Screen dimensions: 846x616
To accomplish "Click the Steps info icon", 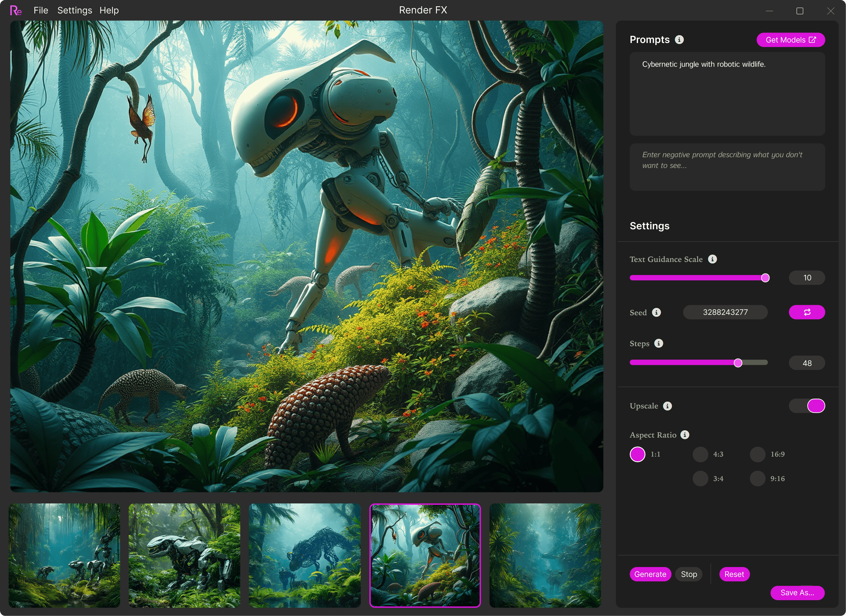I will click(659, 343).
